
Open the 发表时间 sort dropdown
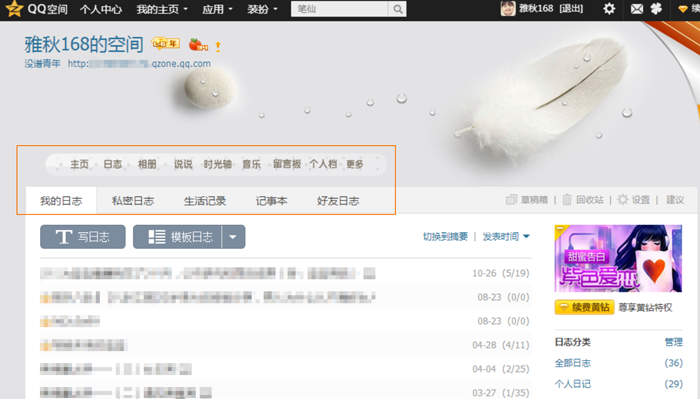(x=506, y=237)
